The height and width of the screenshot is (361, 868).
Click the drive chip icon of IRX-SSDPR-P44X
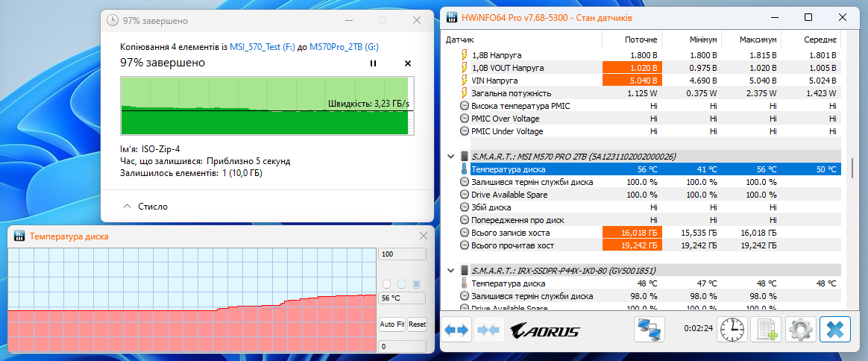pyautogui.click(x=465, y=271)
